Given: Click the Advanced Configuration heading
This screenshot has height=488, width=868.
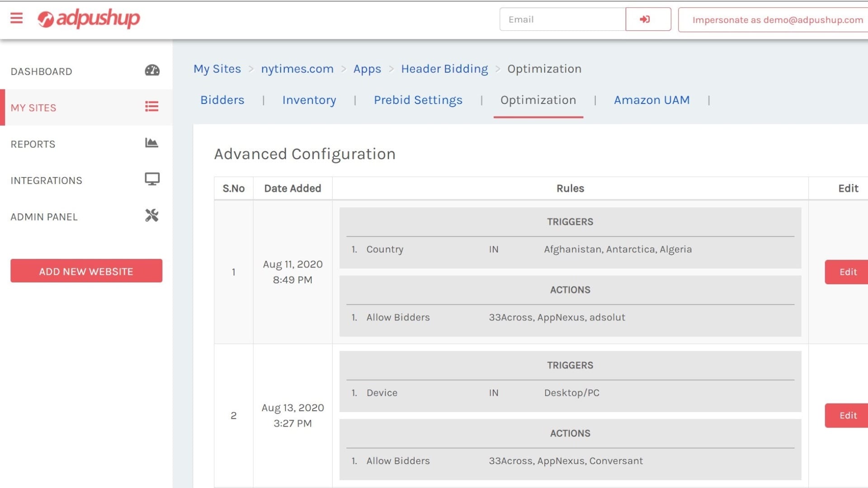Looking at the screenshot, I should pyautogui.click(x=305, y=154).
